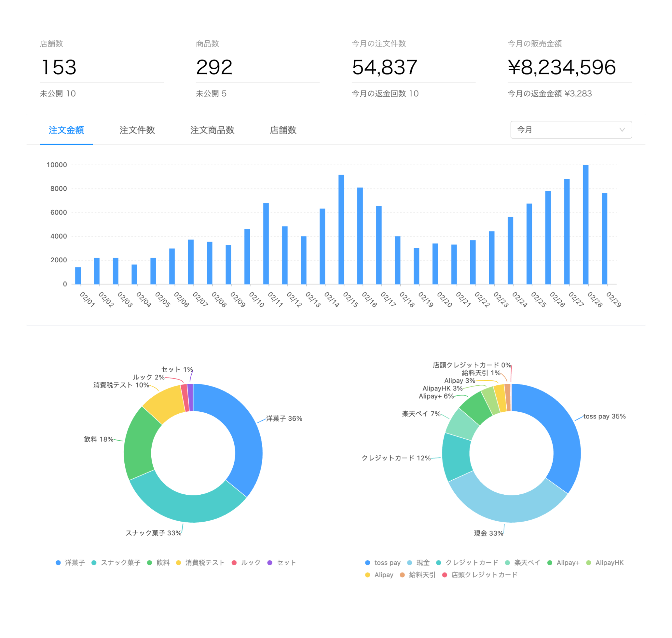Viewport: 672px width, 638px height.
Task: Click the sales amount ¥8,234,596
Action: pyautogui.click(x=561, y=67)
